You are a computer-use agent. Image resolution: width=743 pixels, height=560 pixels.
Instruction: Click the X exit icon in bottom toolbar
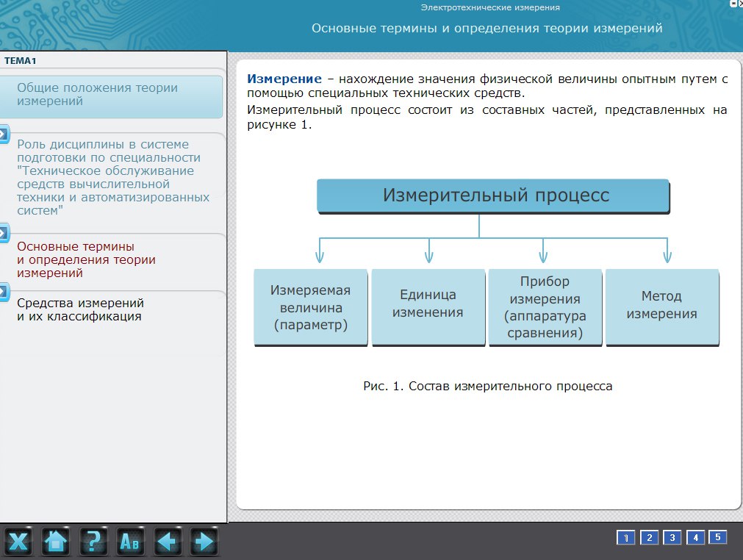19,542
